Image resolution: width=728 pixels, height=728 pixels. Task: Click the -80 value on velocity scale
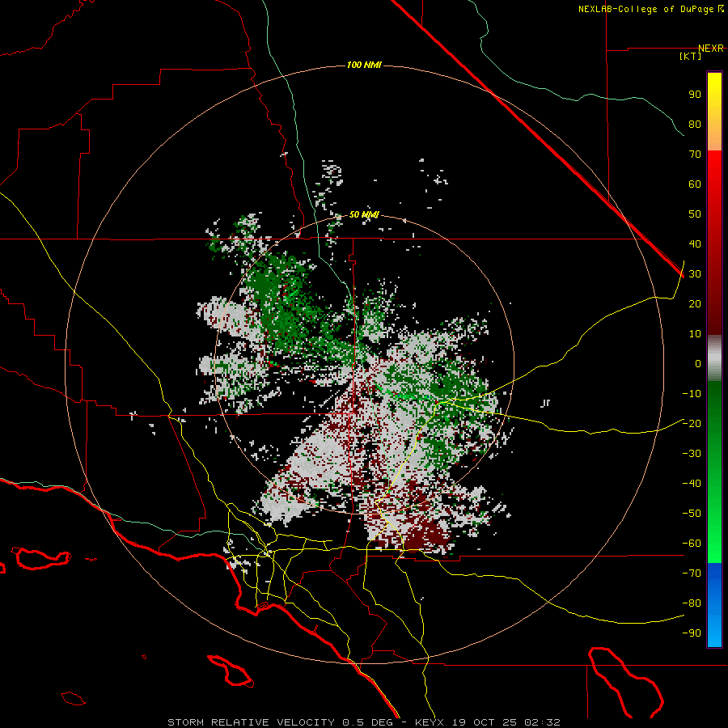click(x=692, y=603)
